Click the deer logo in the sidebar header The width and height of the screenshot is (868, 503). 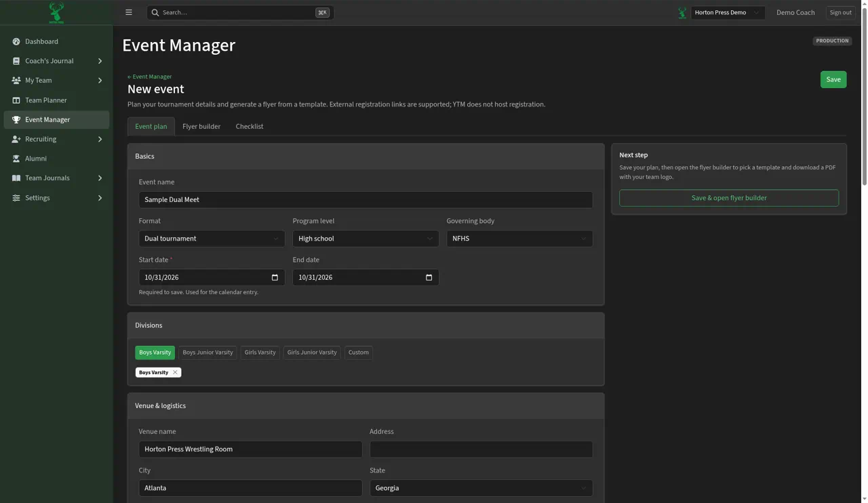click(x=56, y=13)
